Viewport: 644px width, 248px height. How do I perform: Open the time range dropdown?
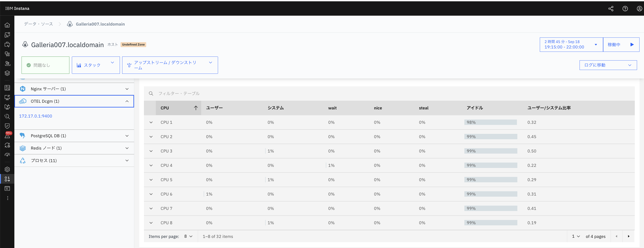pyautogui.click(x=571, y=45)
